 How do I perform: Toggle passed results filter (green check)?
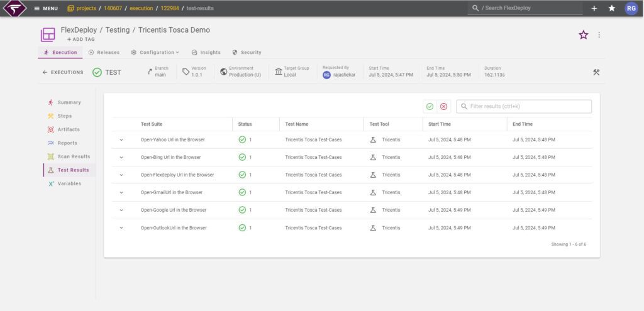click(x=430, y=106)
